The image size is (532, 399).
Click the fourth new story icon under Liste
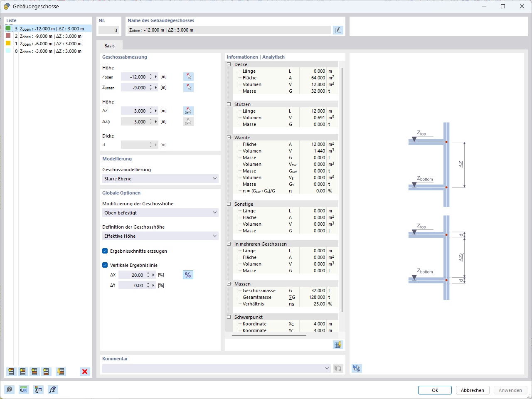point(46,372)
